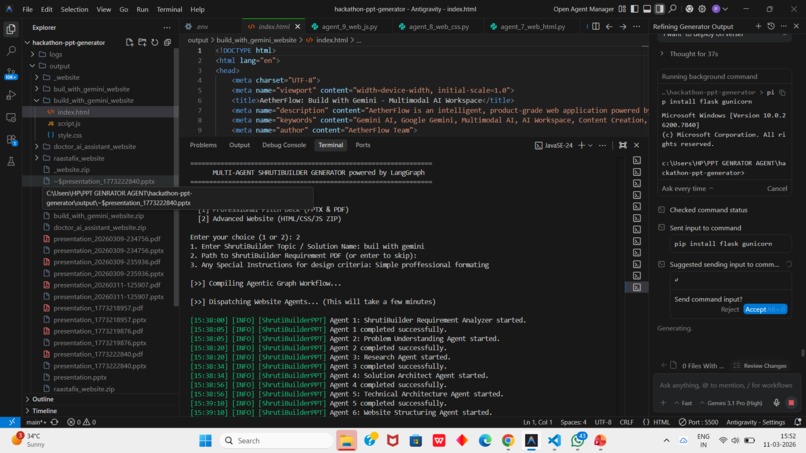Open the Fast mode dropdown
Image resolution: width=806 pixels, height=453 pixels.
click(x=683, y=403)
